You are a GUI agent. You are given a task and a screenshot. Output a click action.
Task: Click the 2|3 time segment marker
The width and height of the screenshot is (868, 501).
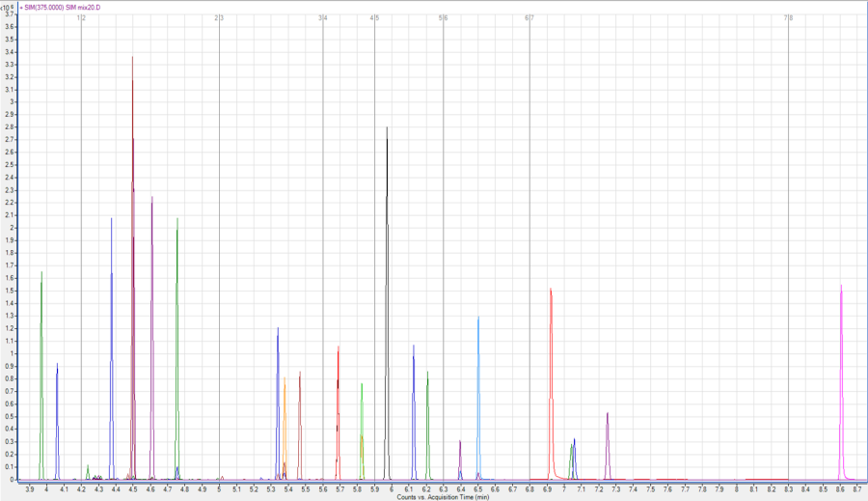[219, 18]
